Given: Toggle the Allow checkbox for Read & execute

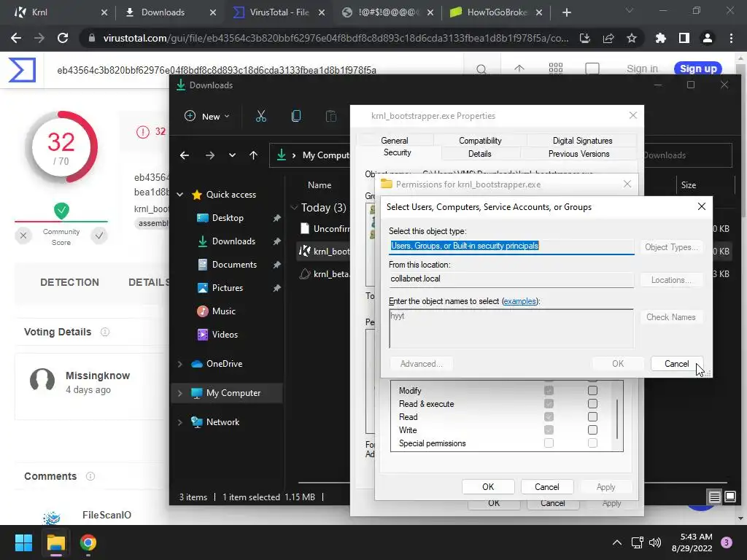Looking at the screenshot, I should (549, 404).
